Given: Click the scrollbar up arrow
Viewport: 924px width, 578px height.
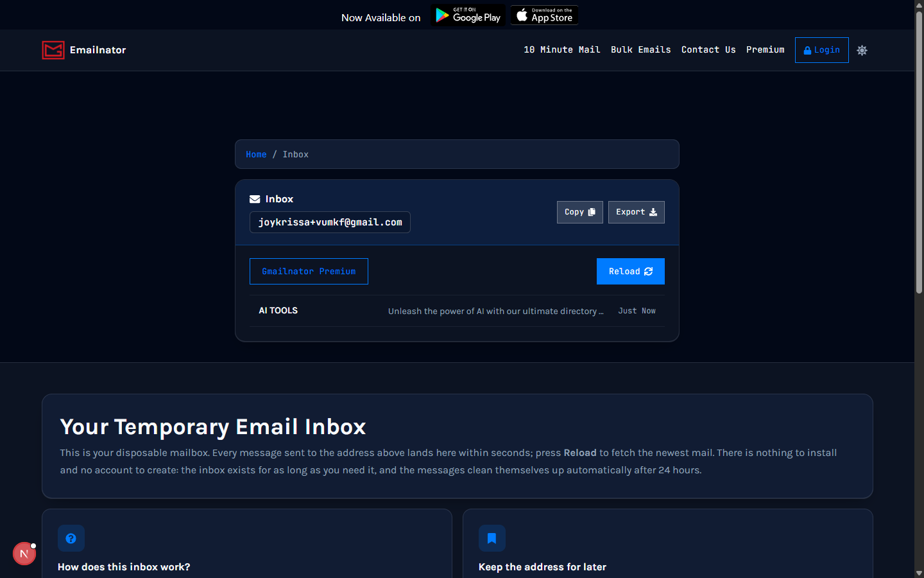Looking at the screenshot, I should point(919,4).
